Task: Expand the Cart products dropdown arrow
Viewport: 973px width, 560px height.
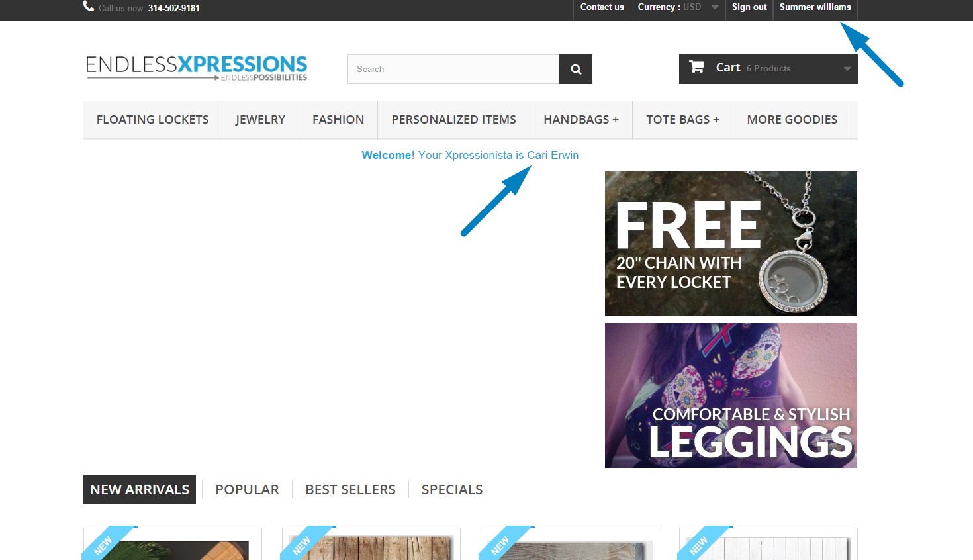Action: coord(847,69)
